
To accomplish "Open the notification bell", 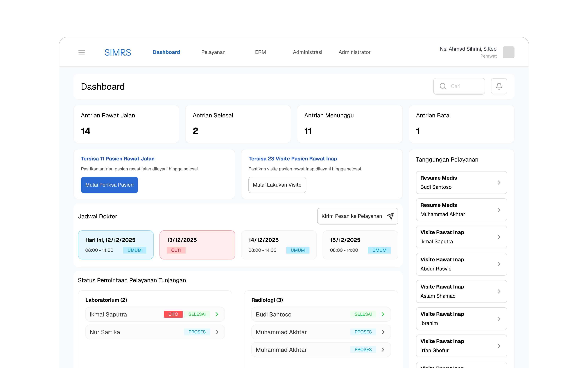I will (x=499, y=86).
